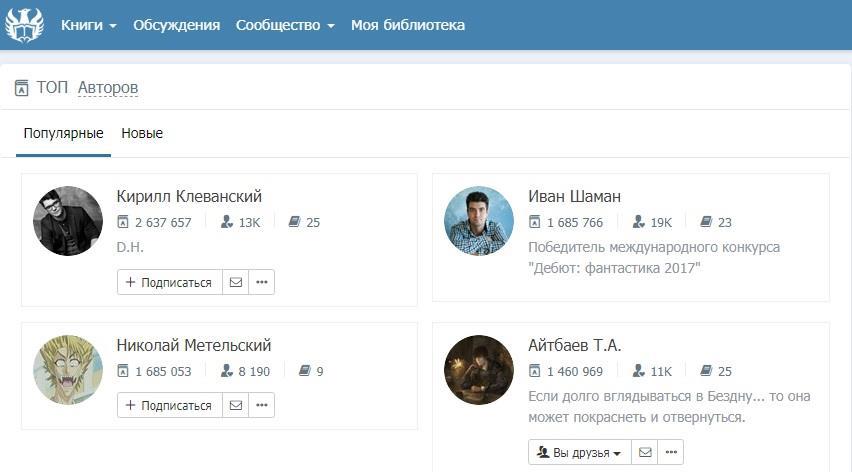The width and height of the screenshot is (852, 472).
Task: Open more options for Айтбаев Т.А.
Action: [671, 452]
